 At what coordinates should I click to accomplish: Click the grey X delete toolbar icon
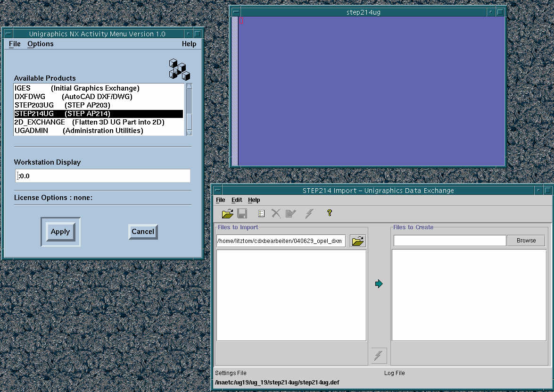[x=276, y=214]
